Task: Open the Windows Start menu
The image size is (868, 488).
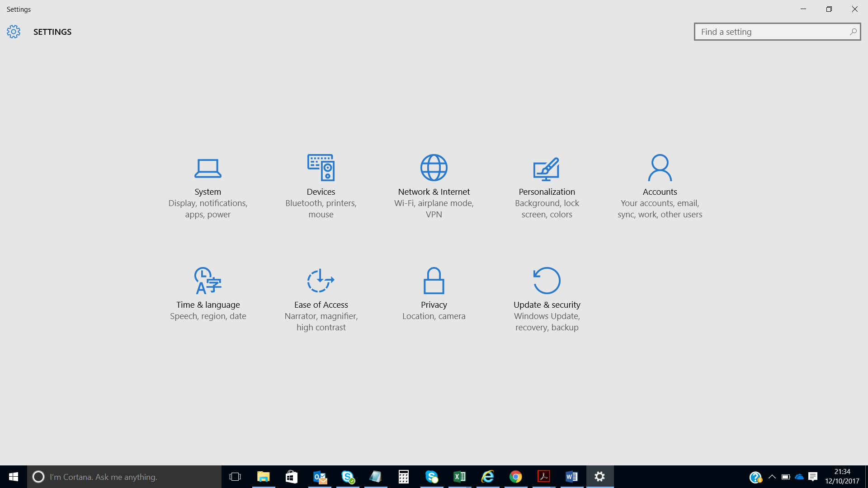Action: click(x=14, y=477)
